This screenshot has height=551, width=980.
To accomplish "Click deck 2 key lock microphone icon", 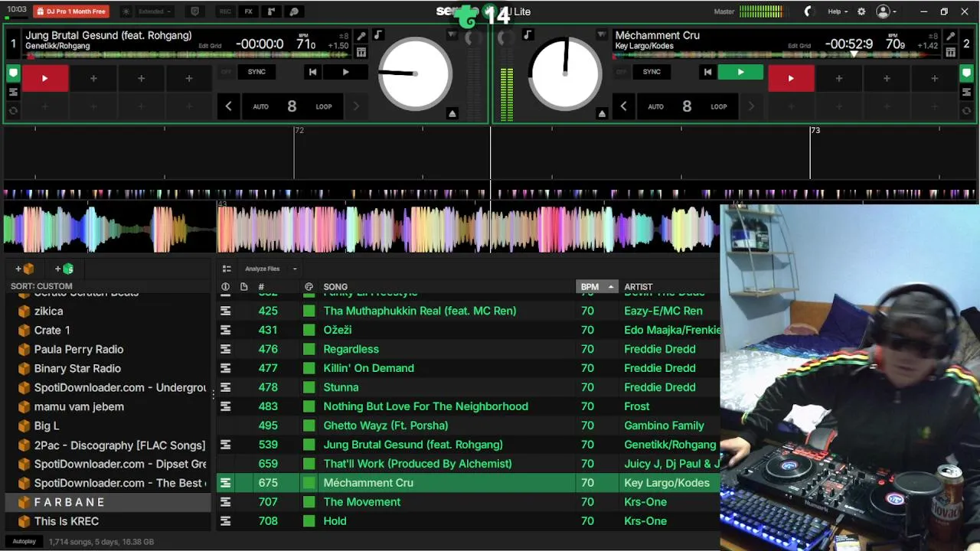I will [950, 36].
